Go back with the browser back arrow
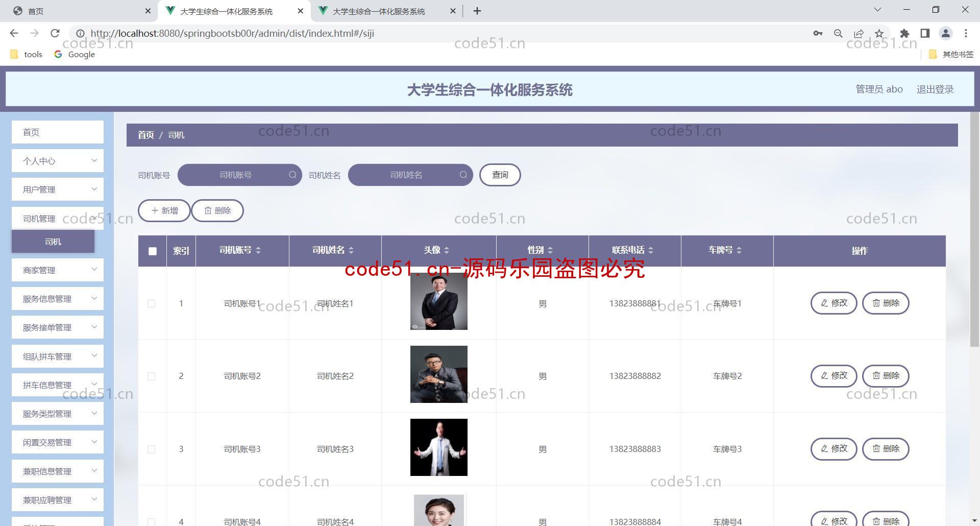Image resolution: width=980 pixels, height=526 pixels. click(x=14, y=33)
